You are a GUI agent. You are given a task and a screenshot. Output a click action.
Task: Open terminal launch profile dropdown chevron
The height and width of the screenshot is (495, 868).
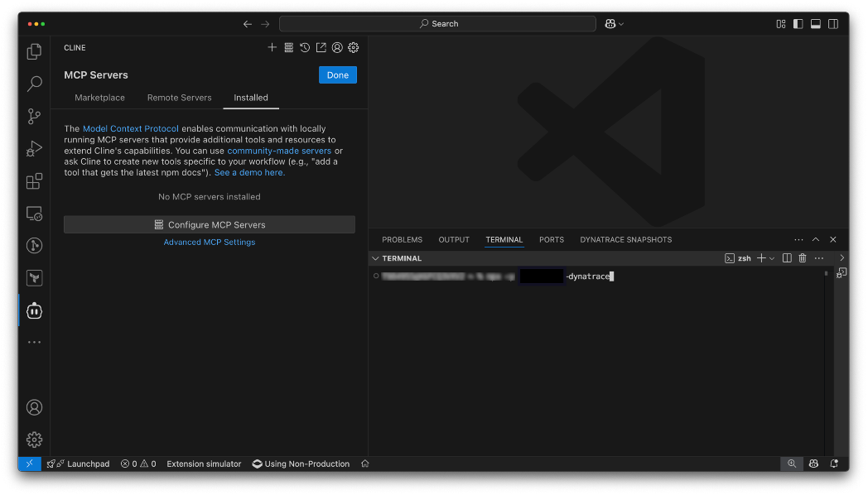[772, 257]
